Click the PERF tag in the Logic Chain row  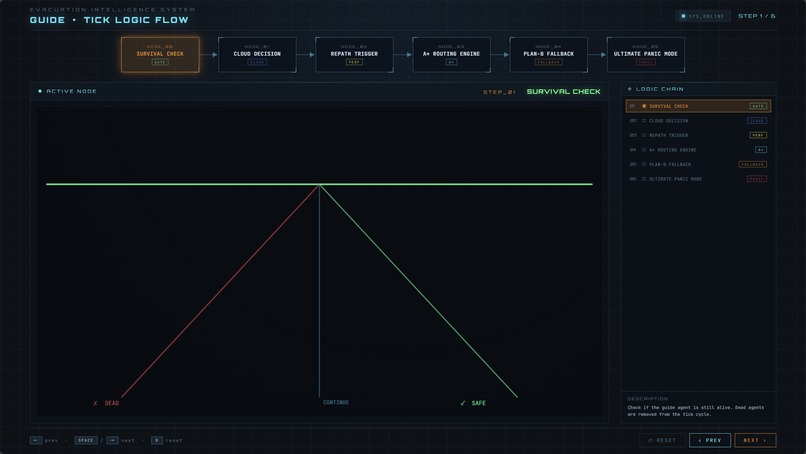[758, 135]
